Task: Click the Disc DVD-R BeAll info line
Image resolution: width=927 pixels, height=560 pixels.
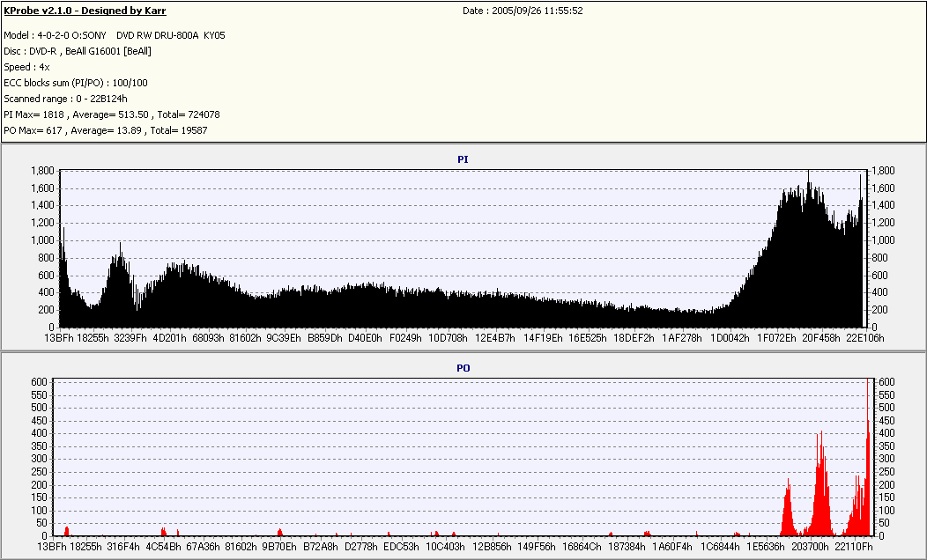Action: click(78, 51)
